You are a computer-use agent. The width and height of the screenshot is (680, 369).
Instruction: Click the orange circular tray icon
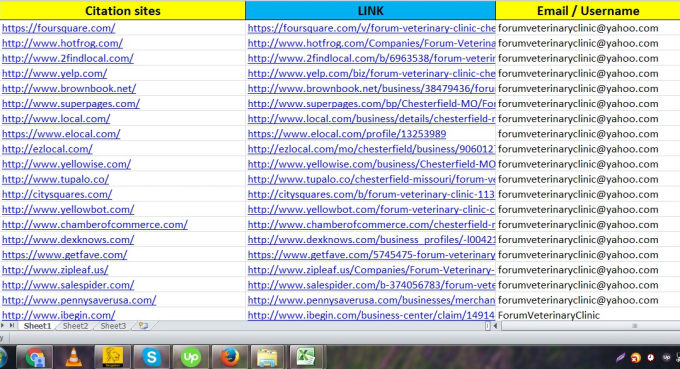[x=636, y=358]
